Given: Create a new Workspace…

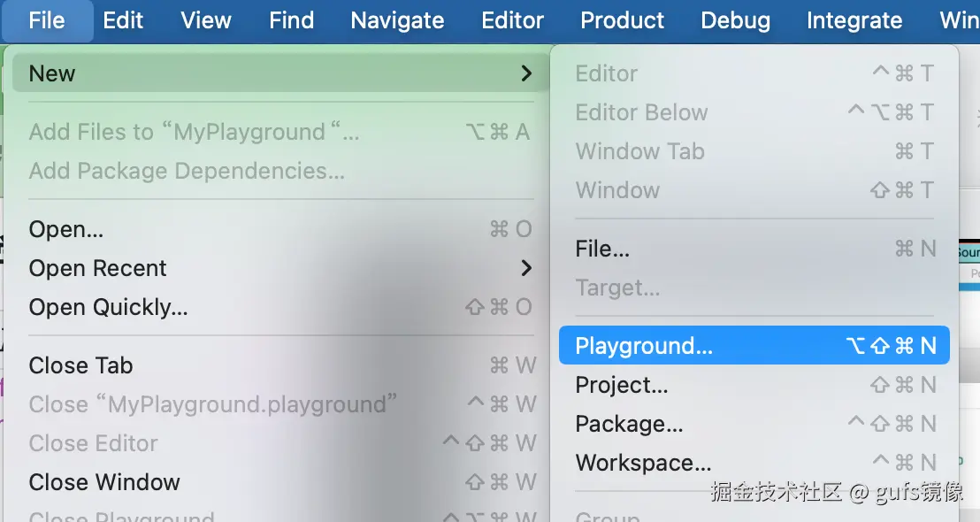Looking at the screenshot, I should tap(643, 463).
